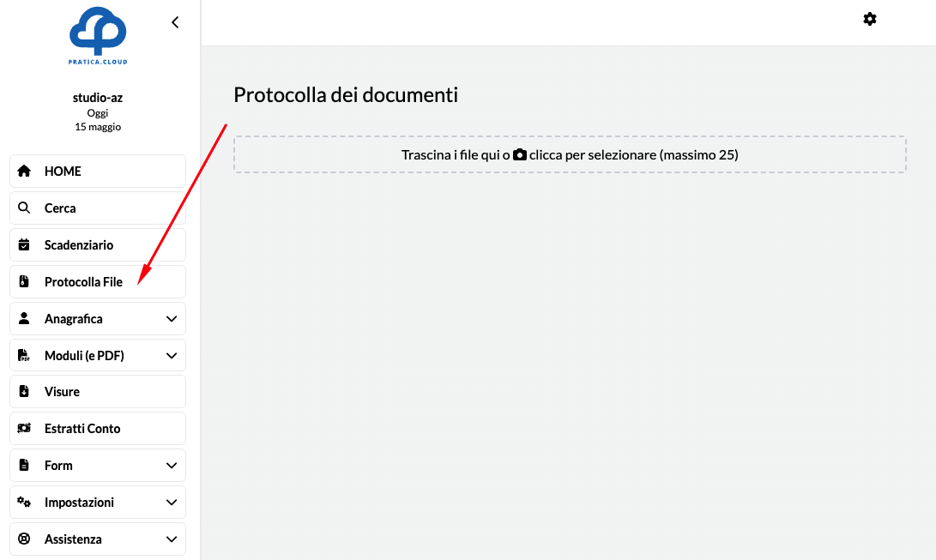
Task: Expand the Anagrafica submenu chevron
Action: tap(172, 319)
